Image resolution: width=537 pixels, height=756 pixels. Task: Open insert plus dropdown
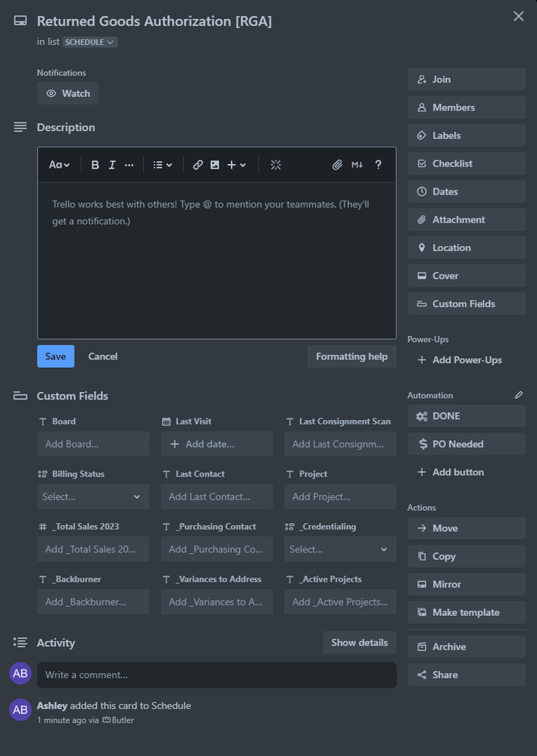click(x=236, y=165)
